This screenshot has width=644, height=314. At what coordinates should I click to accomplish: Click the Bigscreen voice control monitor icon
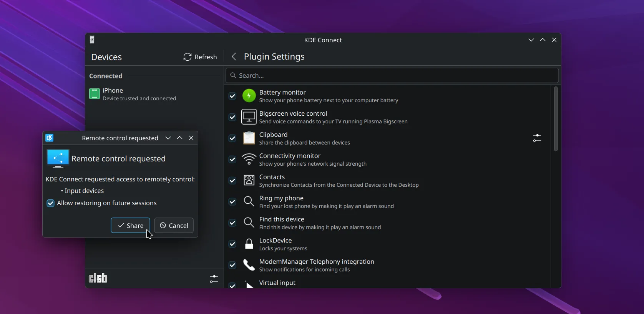point(249,117)
